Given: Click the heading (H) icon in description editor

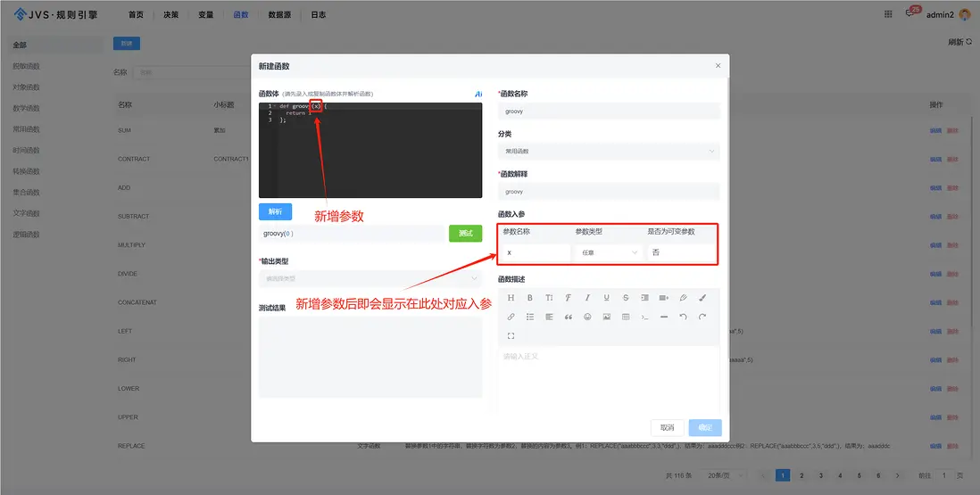Looking at the screenshot, I should (511, 298).
